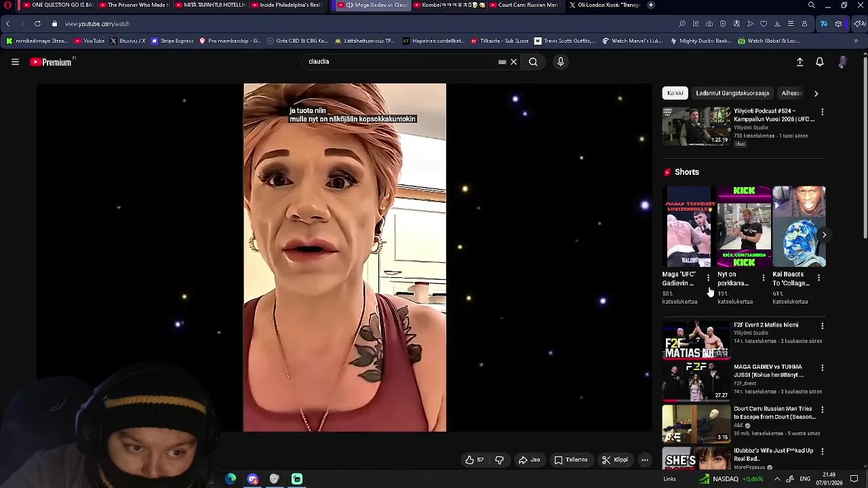The image size is (868, 488).
Task: Open the YouTube hamburger guide menu
Action: click(x=15, y=62)
